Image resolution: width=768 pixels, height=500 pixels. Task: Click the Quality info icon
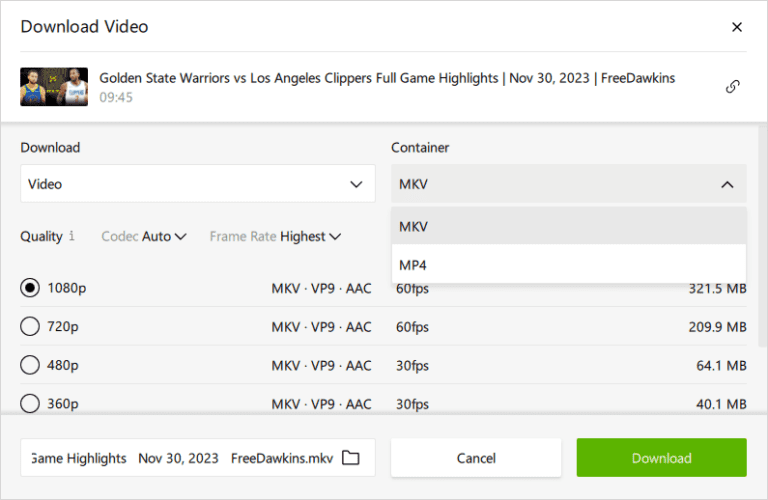tap(72, 237)
